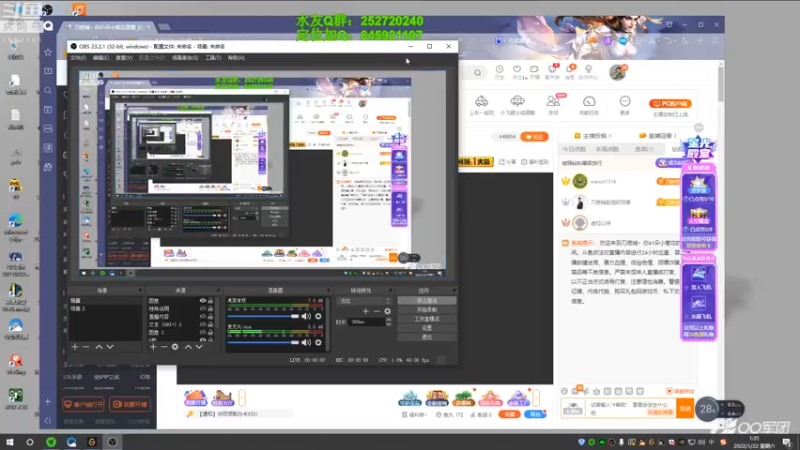Click orange 发送 chat send button
Image resolution: width=800 pixels, height=450 pixels.
pyautogui.click(x=685, y=408)
